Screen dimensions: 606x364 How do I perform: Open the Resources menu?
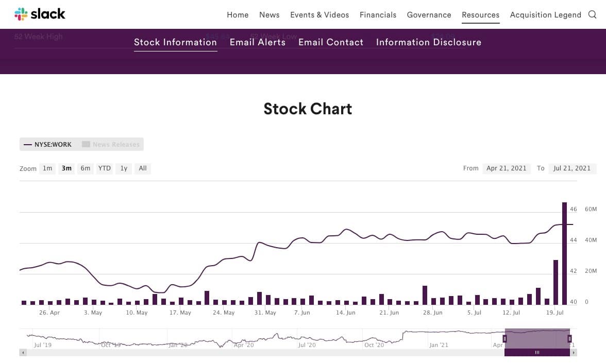(x=481, y=14)
